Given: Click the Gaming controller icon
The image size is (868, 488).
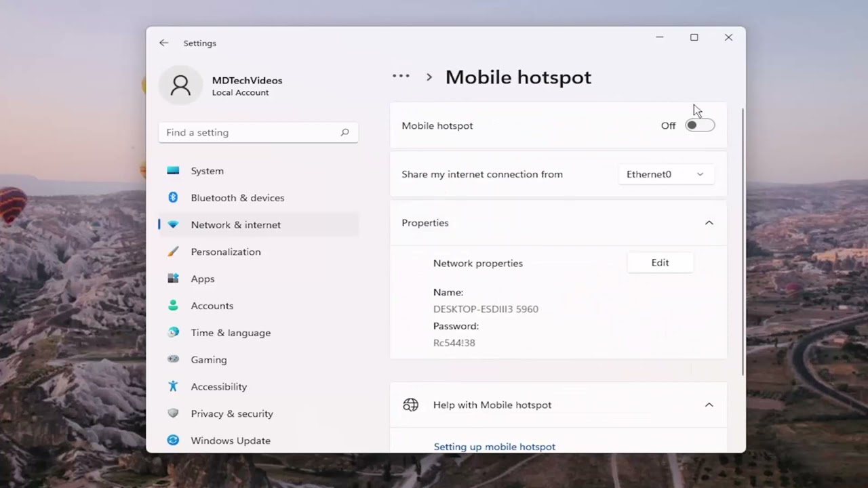Looking at the screenshot, I should (173, 359).
